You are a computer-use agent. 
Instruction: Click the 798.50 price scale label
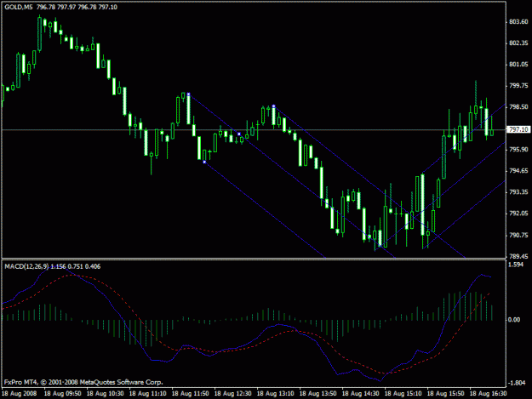(x=518, y=107)
